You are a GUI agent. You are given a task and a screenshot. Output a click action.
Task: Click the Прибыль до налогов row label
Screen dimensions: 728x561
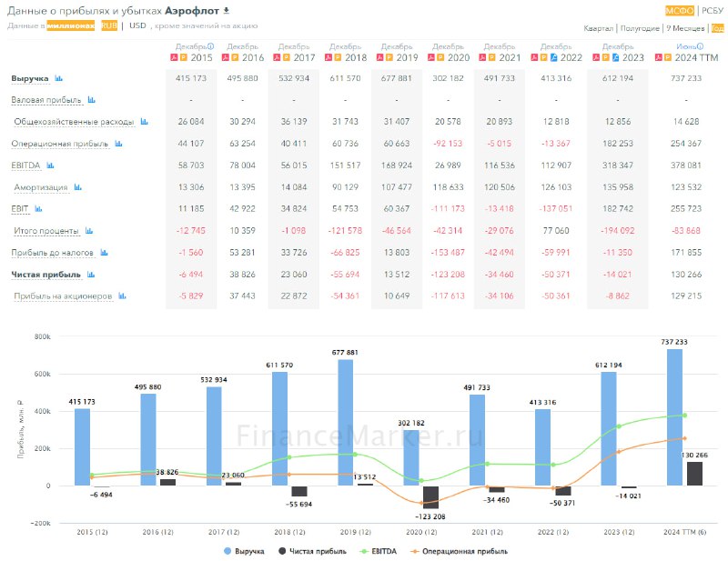tap(52, 253)
